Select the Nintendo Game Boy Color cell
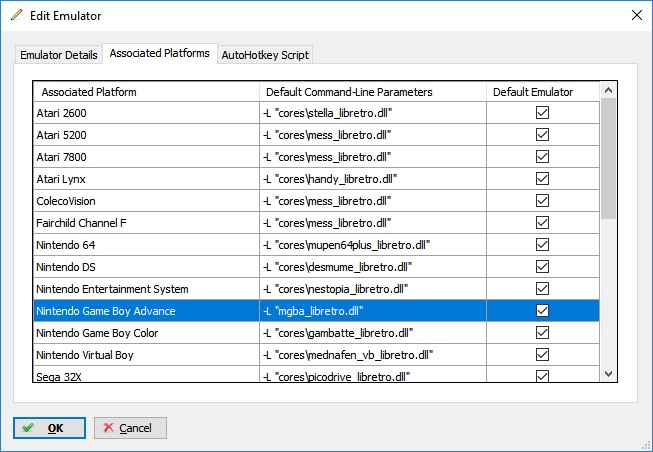The height and width of the screenshot is (452, 653). click(x=146, y=333)
